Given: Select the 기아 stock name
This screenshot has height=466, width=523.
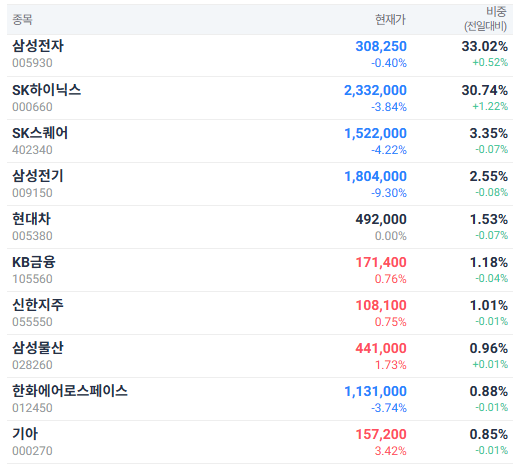Looking at the screenshot, I should click(25, 434).
